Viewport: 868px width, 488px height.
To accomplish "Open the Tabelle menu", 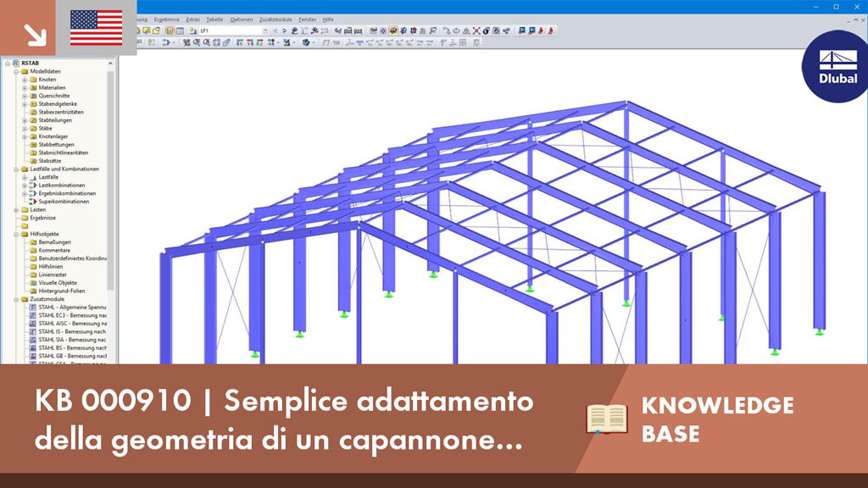I will [x=214, y=19].
